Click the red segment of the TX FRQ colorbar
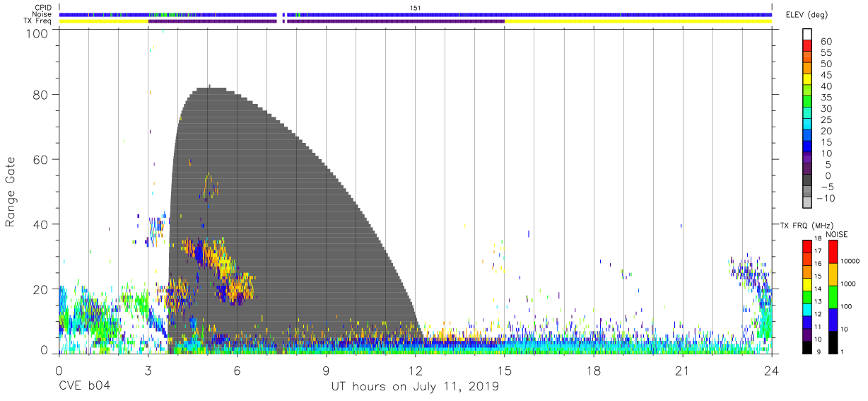Image resolution: width=868 pixels, height=401 pixels. pos(807,245)
